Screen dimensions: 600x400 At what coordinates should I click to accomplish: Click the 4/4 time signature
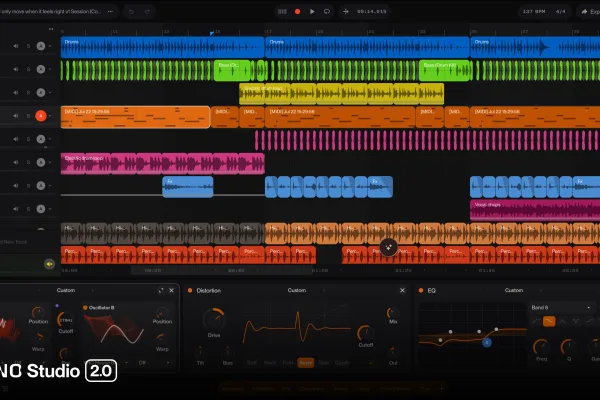click(x=561, y=11)
